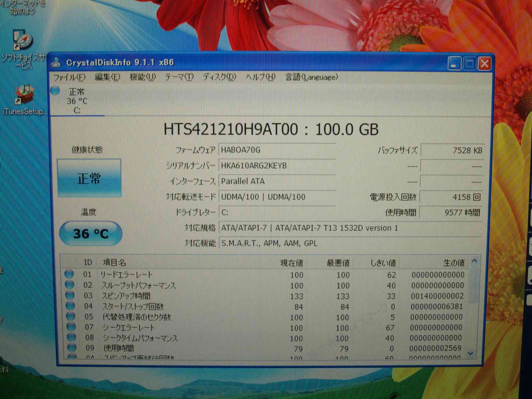
Task: Click the CrystalDiskInfo title bar app icon
Action: tap(56, 63)
